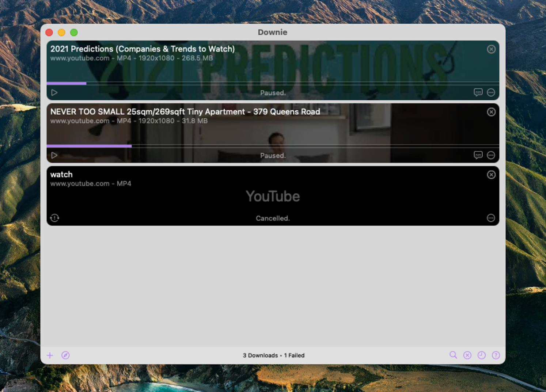This screenshot has height=392, width=546.
Task: Open help question mark icon
Action: pyautogui.click(x=496, y=355)
